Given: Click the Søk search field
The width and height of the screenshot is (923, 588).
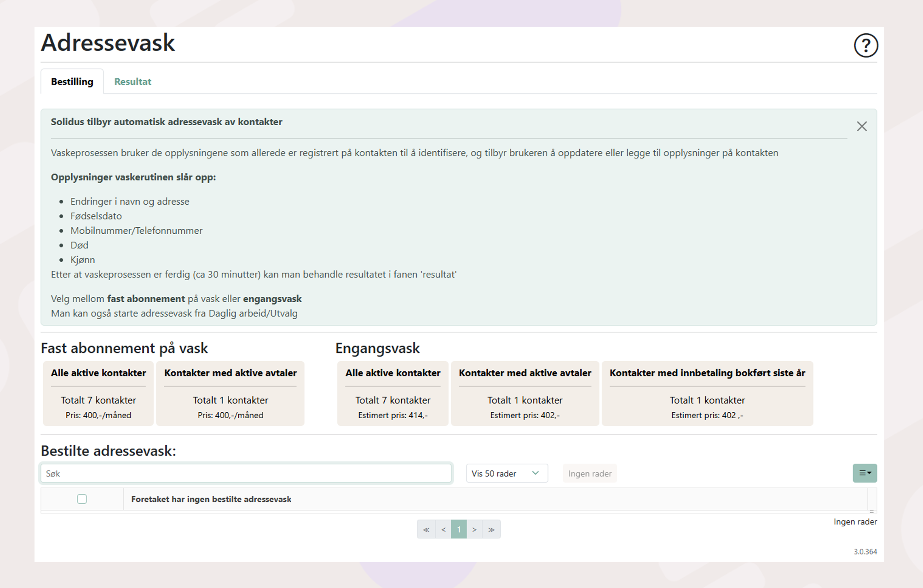Looking at the screenshot, I should point(246,473).
